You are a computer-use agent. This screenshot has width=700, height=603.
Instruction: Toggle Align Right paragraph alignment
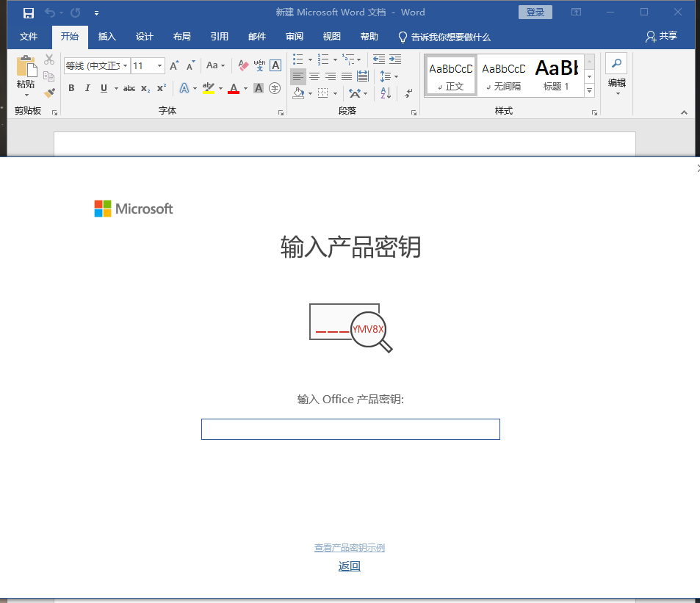pos(331,76)
